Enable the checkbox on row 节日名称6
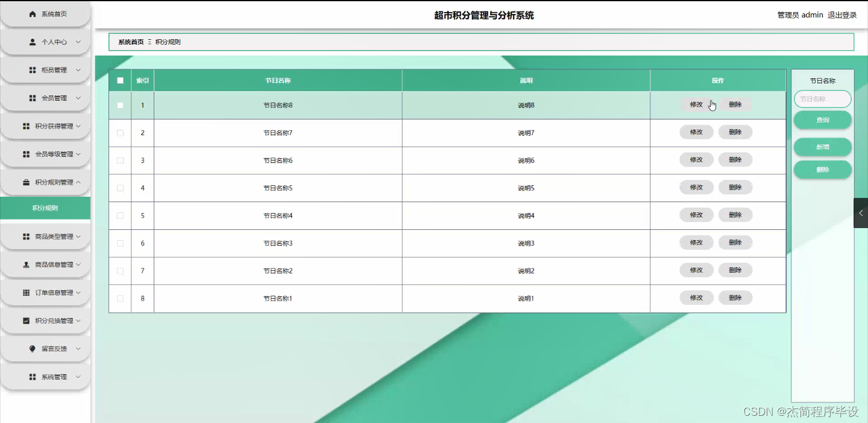 coord(119,160)
